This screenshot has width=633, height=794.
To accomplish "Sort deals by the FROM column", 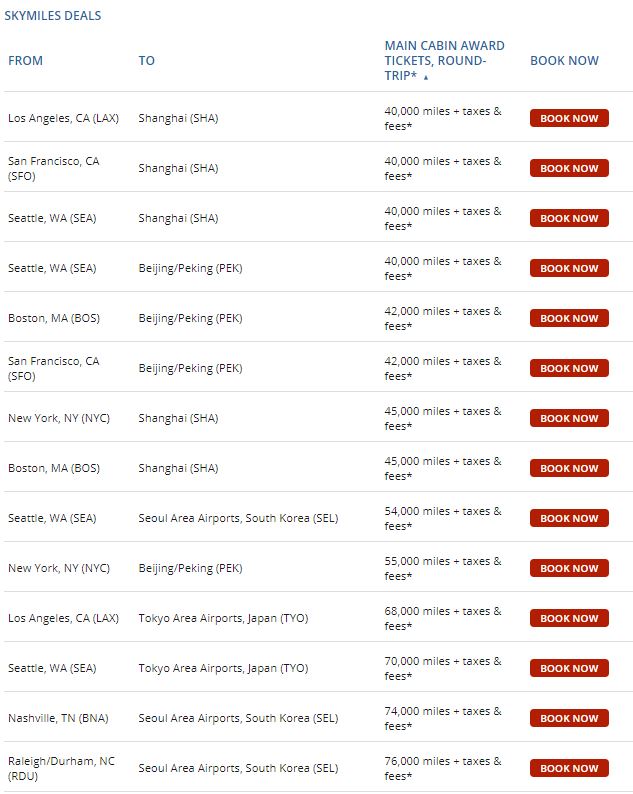I will pyautogui.click(x=26, y=61).
